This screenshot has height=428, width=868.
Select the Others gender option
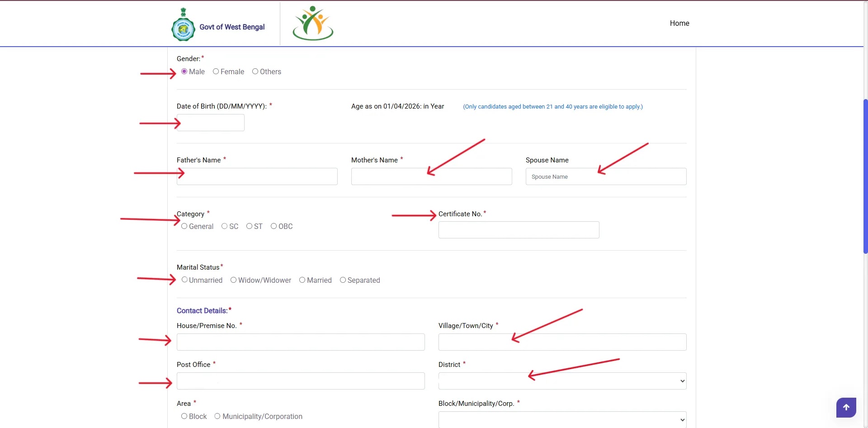click(x=255, y=71)
